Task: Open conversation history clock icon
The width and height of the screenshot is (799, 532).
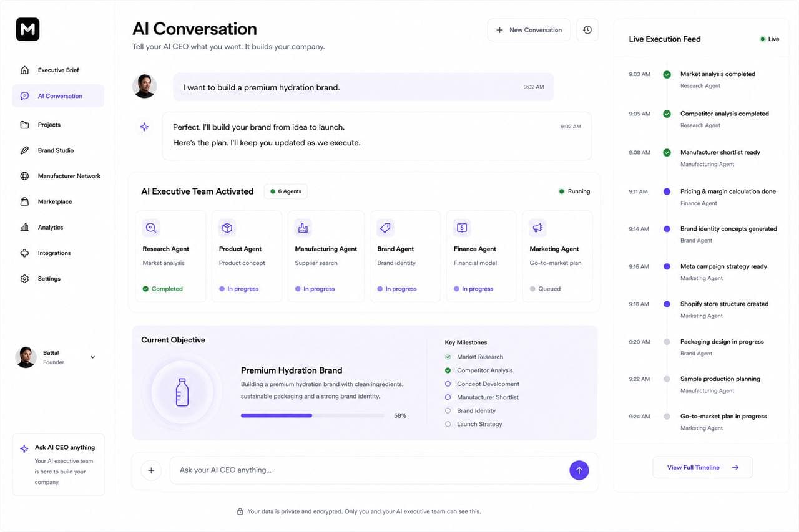Action: pyautogui.click(x=587, y=30)
